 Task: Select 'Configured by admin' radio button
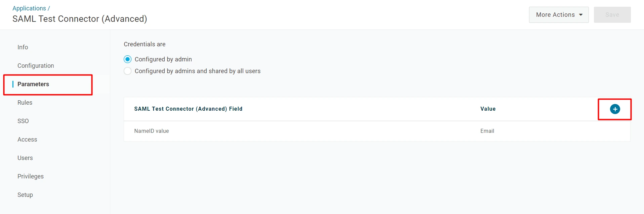128,59
